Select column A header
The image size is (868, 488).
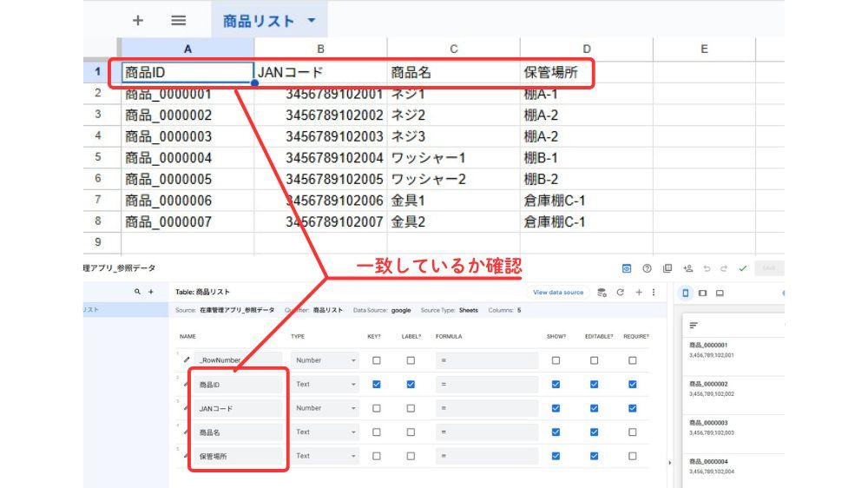(187, 49)
